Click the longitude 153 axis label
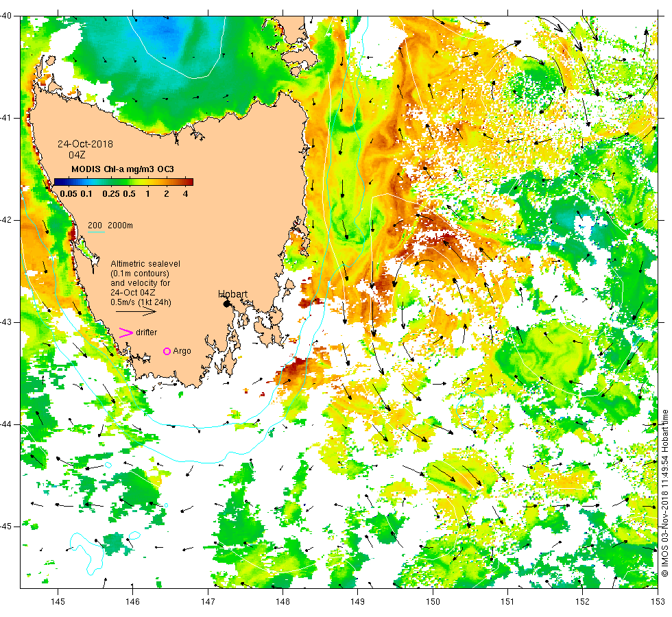Screen dimensions: 672x617 click(x=658, y=602)
